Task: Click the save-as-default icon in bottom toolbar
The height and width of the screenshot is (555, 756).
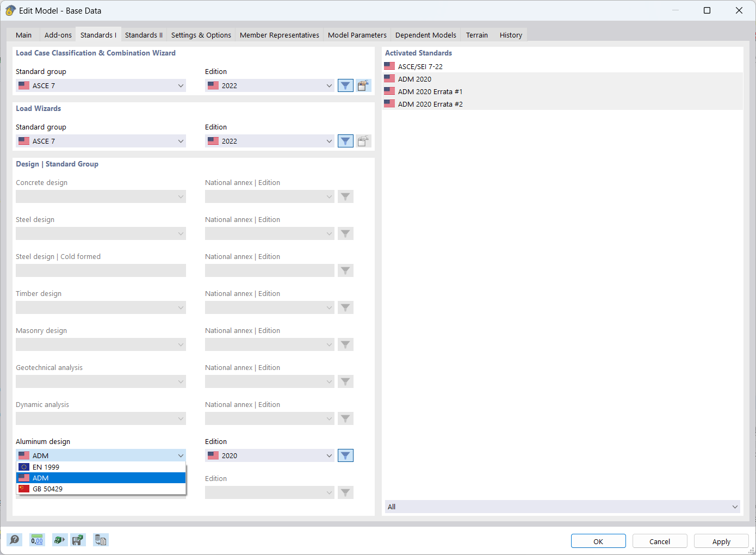Action: (x=78, y=540)
